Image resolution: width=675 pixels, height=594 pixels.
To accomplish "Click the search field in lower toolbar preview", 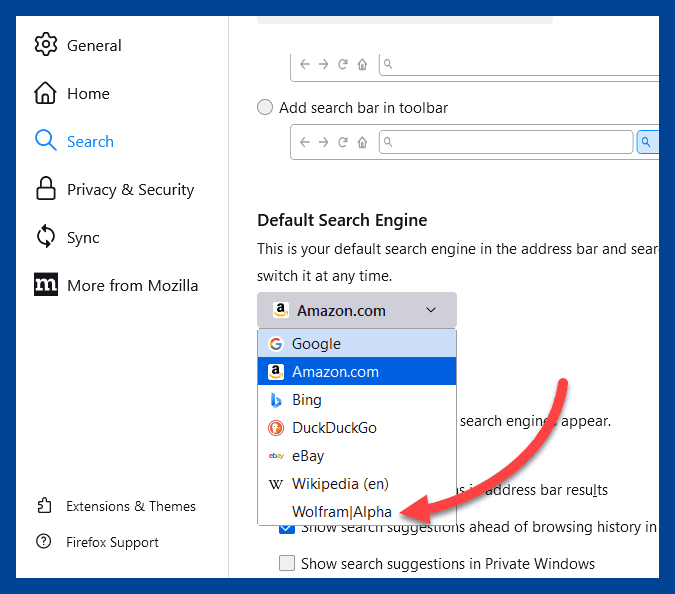I will [x=506, y=142].
